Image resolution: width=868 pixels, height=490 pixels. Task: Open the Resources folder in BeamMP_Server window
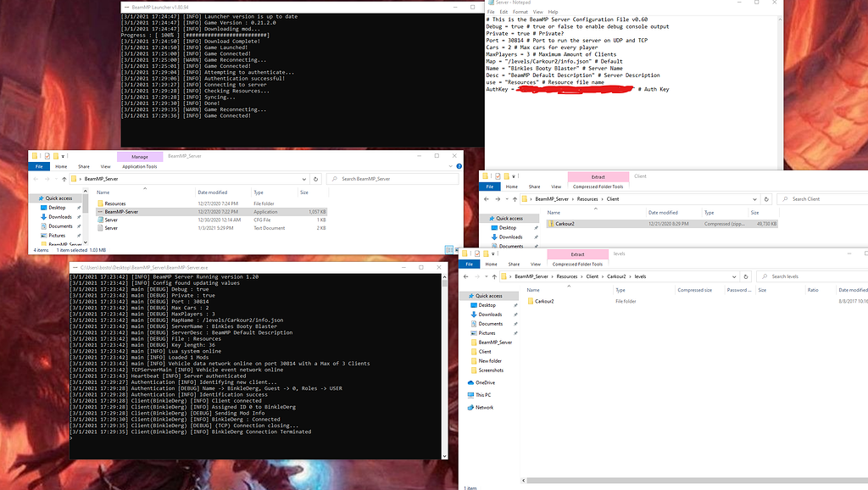tap(115, 203)
